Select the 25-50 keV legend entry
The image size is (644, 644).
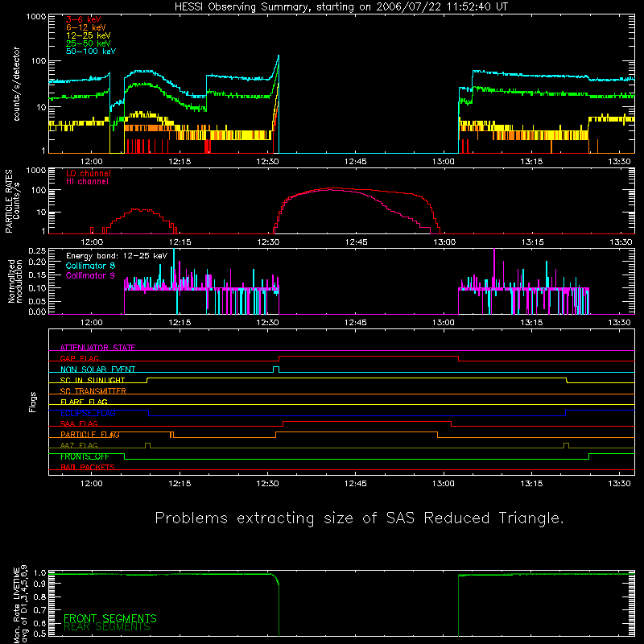[88, 43]
